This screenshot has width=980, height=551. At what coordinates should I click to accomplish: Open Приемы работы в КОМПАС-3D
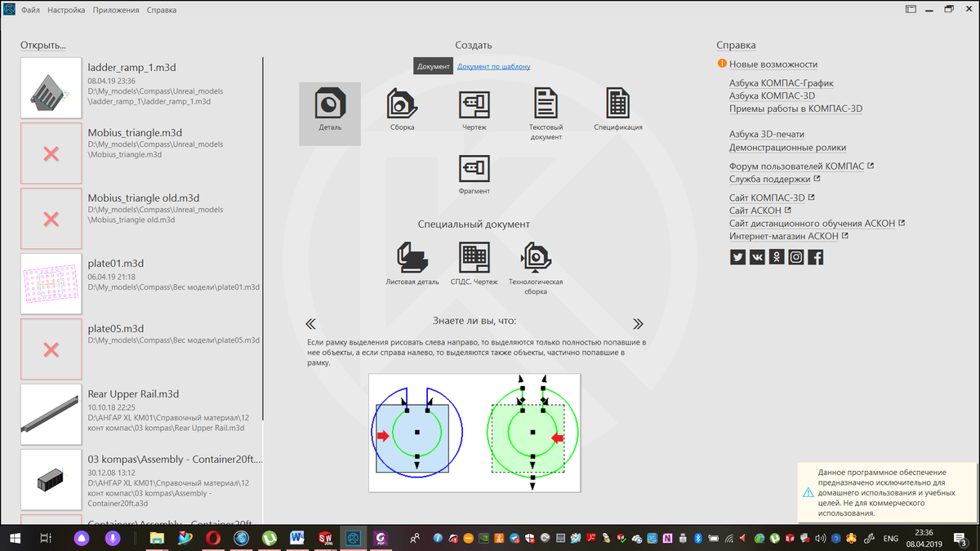pyautogui.click(x=796, y=109)
